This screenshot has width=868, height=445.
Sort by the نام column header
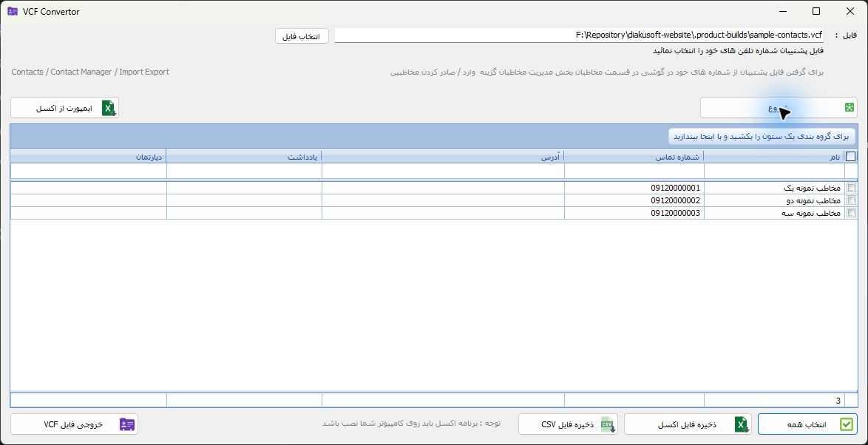[774, 157]
